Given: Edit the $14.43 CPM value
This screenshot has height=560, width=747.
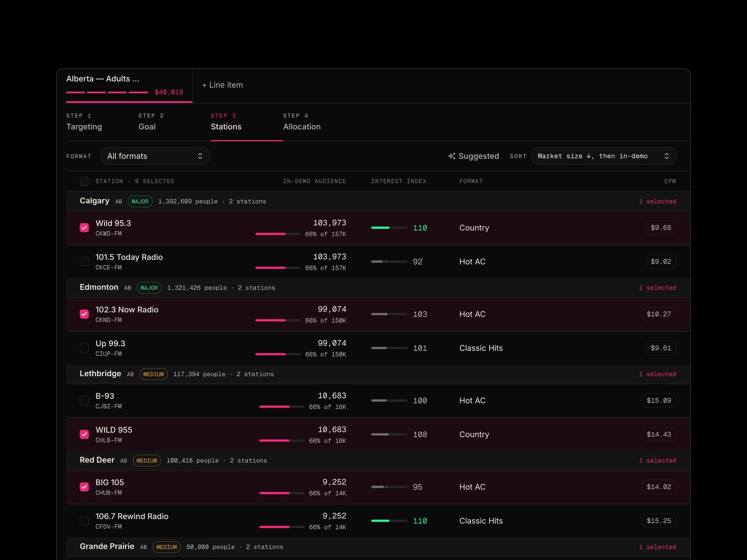Looking at the screenshot, I should [659, 435].
